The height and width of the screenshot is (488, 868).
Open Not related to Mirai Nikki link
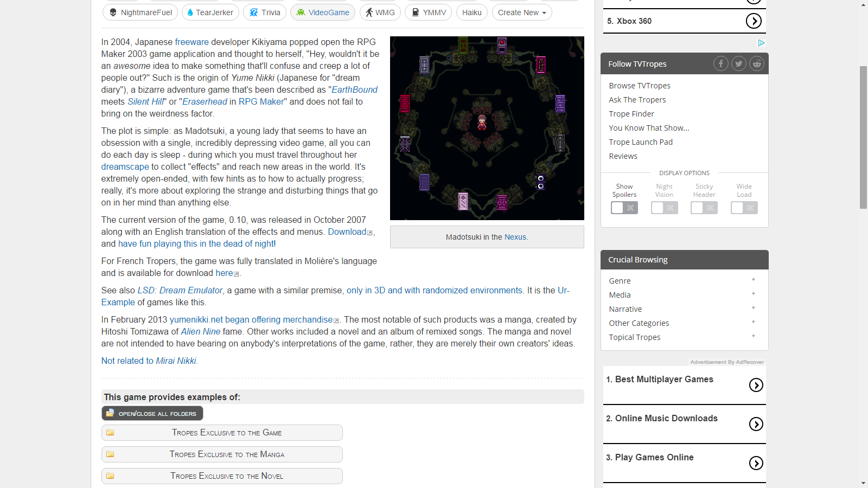tap(149, 361)
